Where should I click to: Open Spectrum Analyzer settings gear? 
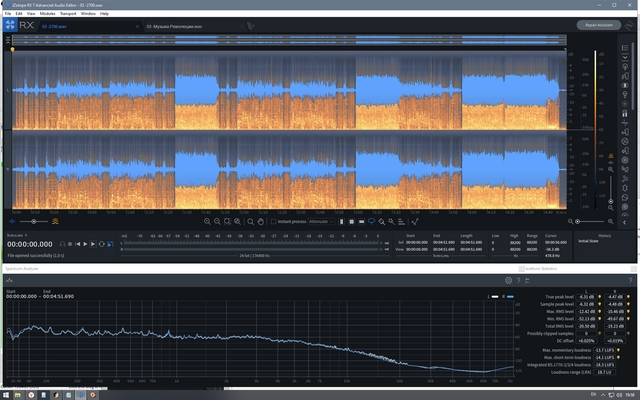tap(508, 281)
